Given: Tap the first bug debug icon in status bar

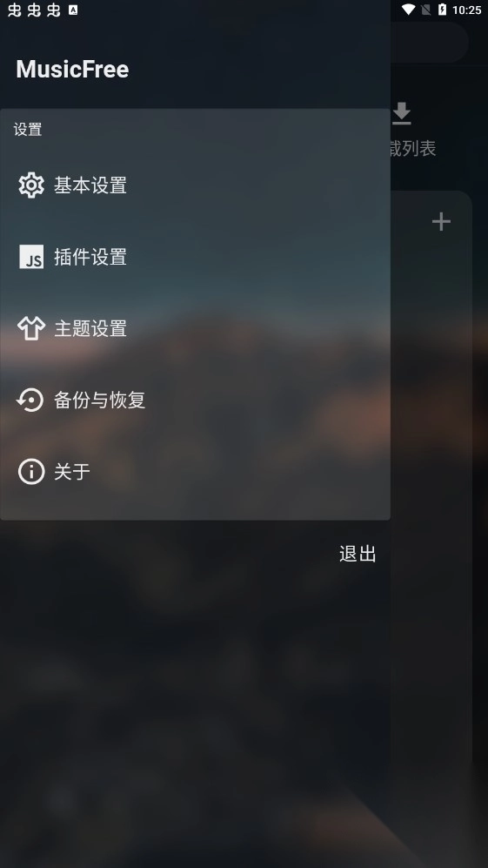Looking at the screenshot, I should (x=15, y=10).
